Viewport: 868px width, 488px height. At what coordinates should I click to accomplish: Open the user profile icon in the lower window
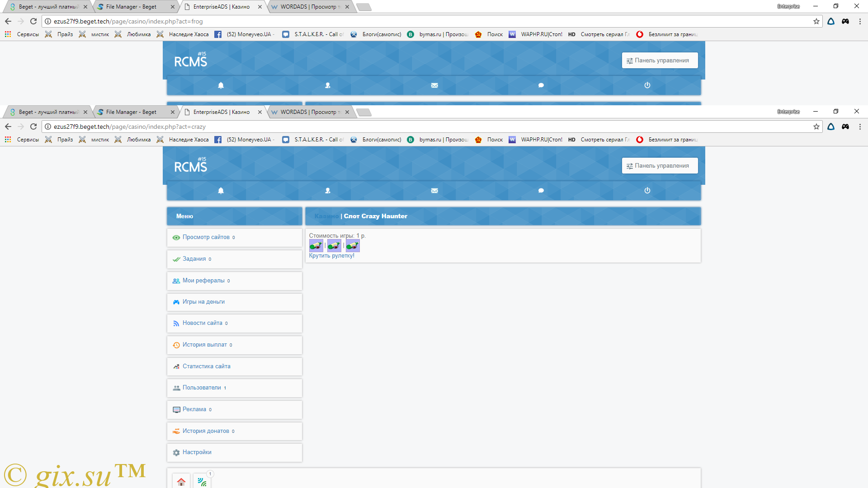[x=328, y=191]
